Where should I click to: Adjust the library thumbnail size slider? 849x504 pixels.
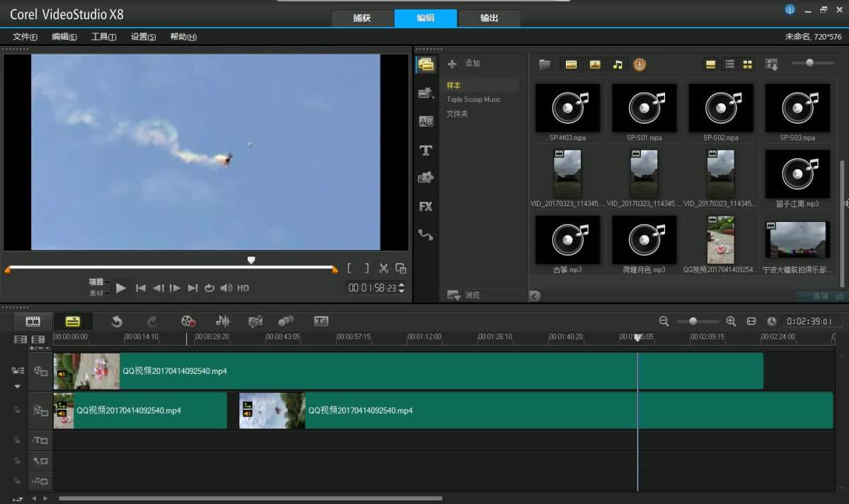810,64
